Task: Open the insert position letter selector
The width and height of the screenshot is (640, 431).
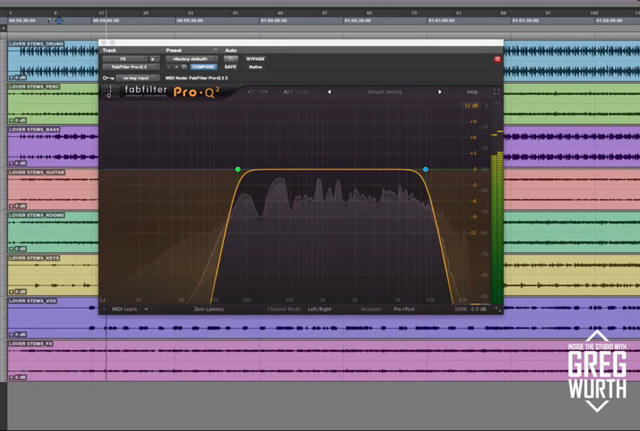Action: pyautogui.click(x=155, y=59)
